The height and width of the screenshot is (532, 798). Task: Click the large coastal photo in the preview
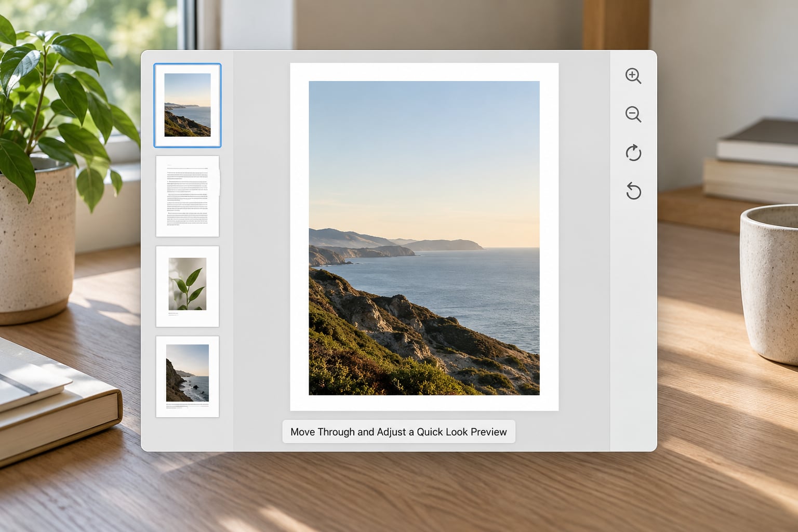[x=424, y=238]
